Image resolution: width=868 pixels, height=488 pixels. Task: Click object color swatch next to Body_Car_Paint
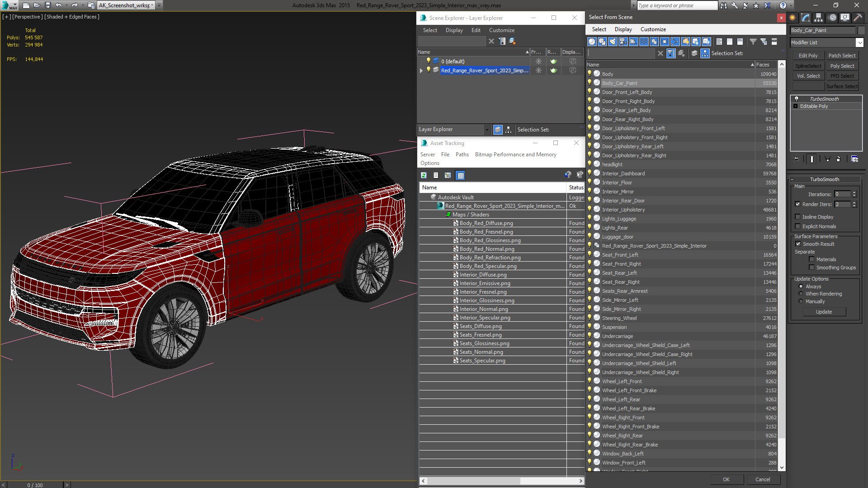(x=861, y=30)
